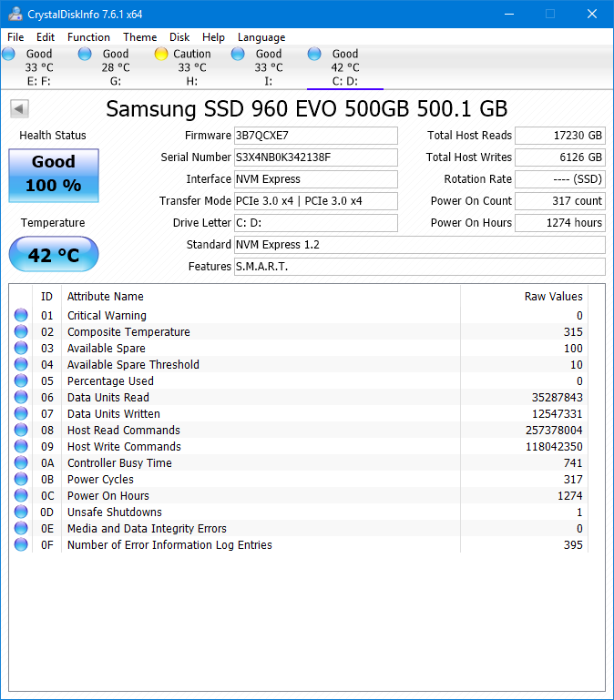Open the File menu
Screen dimensions: 614x700
(x=15, y=37)
